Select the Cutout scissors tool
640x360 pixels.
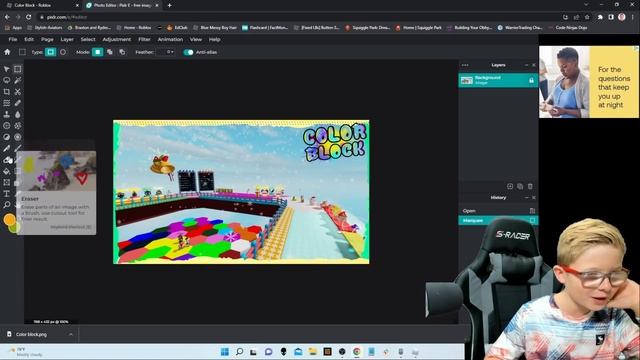(18, 92)
